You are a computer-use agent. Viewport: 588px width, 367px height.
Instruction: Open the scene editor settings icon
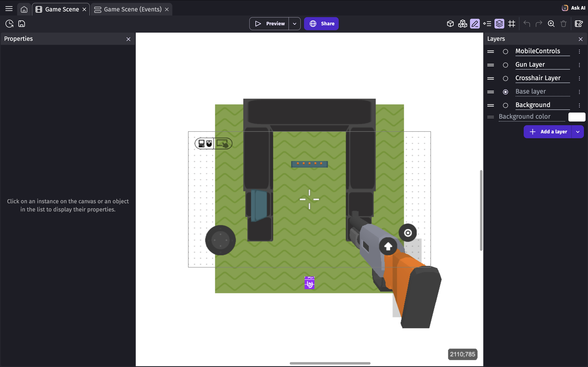click(x=579, y=23)
